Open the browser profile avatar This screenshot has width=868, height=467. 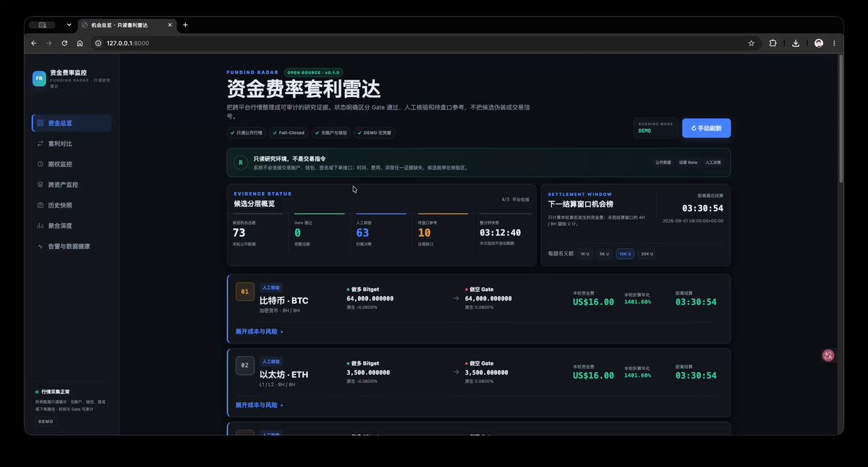pyautogui.click(x=819, y=43)
